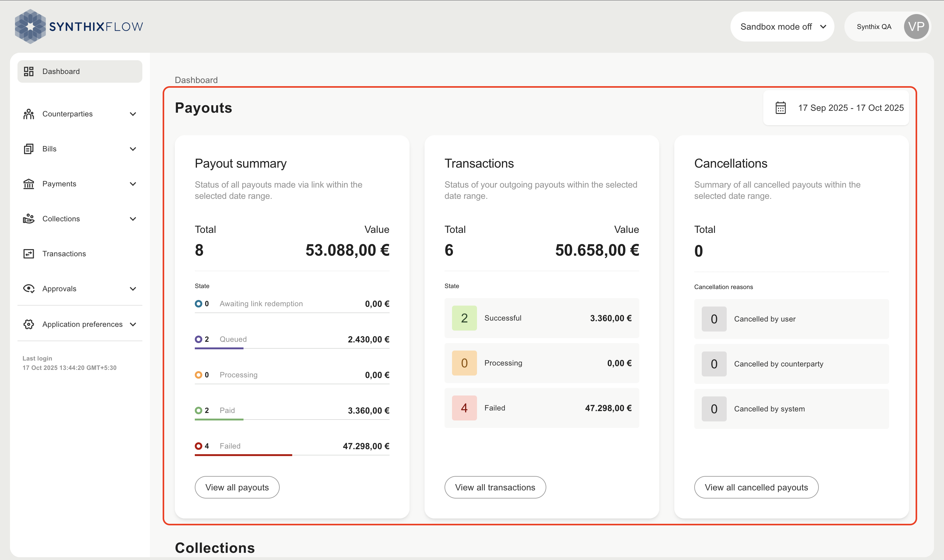The width and height of the screenshot is (944, 560).
Task: Expand the Collections chevron
Action: tap(133, 219)
